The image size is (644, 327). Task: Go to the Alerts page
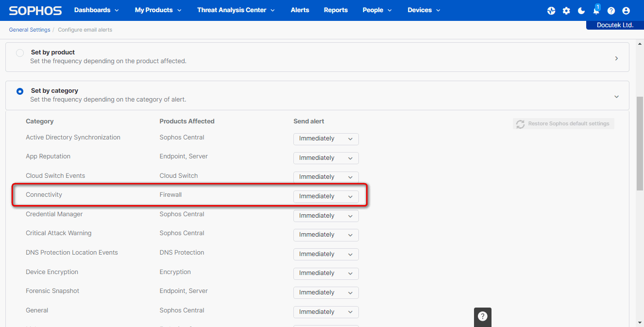tap(300, 10)
